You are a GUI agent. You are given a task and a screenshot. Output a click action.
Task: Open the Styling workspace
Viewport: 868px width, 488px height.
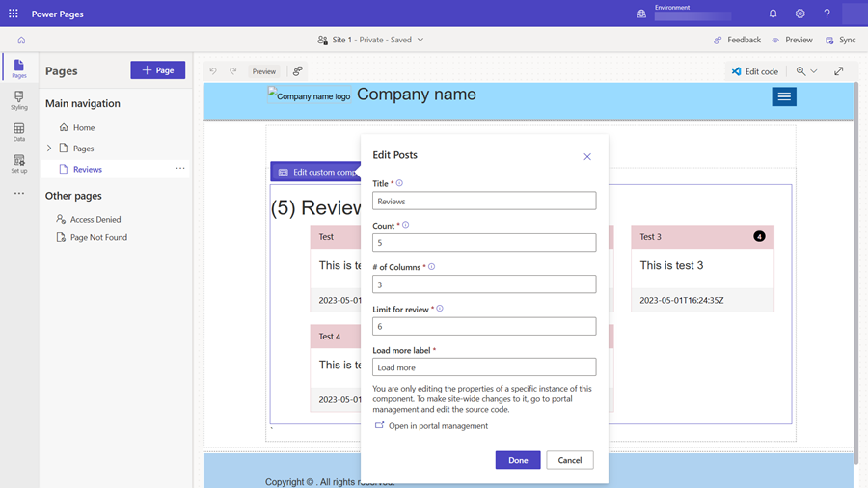point(19,100)
